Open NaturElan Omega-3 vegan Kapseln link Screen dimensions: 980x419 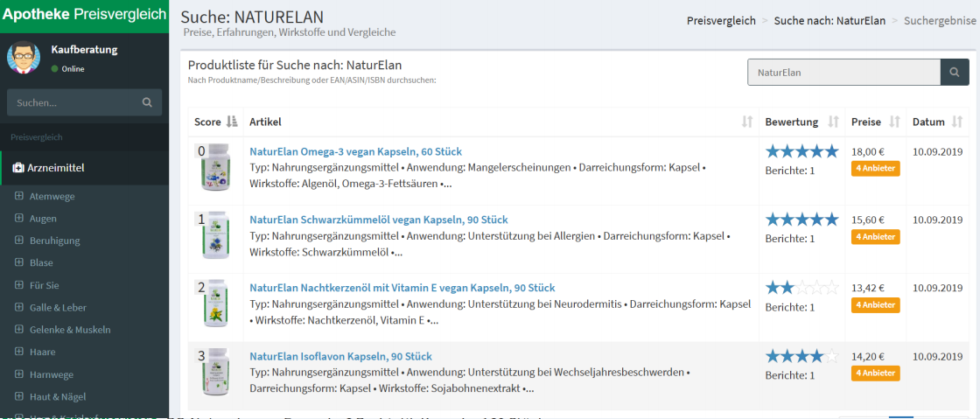pos(355,151)
